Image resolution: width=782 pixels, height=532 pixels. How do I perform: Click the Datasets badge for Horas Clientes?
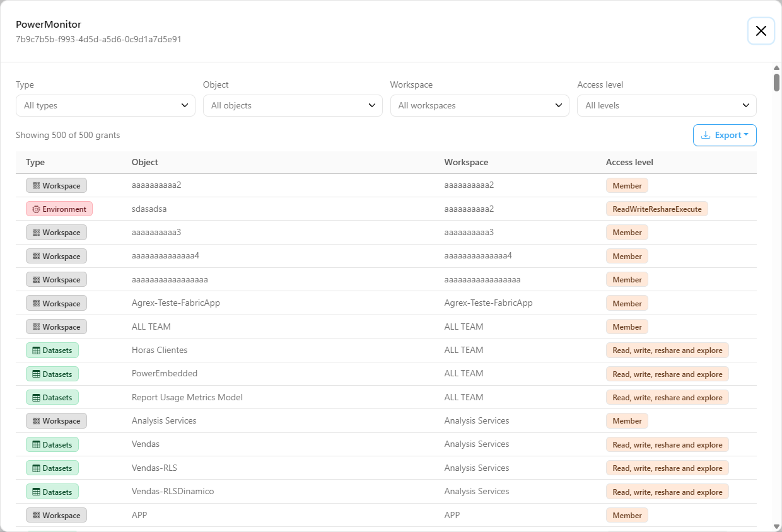click(52, 350)
